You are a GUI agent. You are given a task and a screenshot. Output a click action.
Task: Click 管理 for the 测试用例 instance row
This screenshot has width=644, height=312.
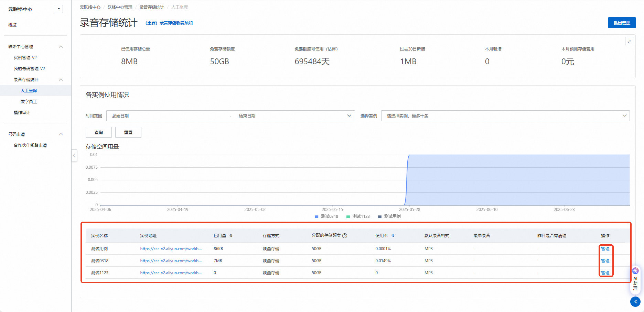tap(605, 249)
